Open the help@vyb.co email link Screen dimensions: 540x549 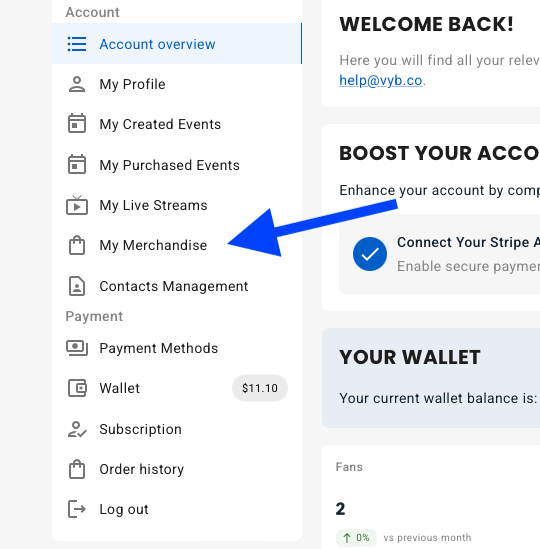click(x=381, y=81)
